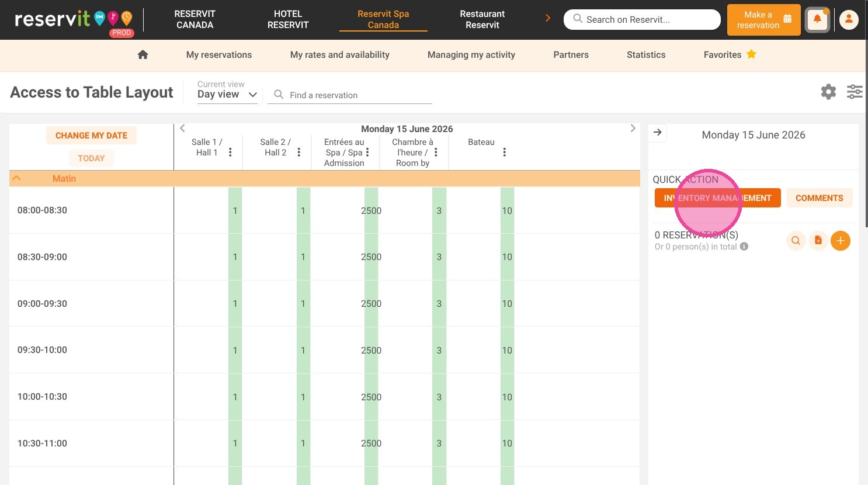Open My reservations menu
868x485 pixels.
219,54
